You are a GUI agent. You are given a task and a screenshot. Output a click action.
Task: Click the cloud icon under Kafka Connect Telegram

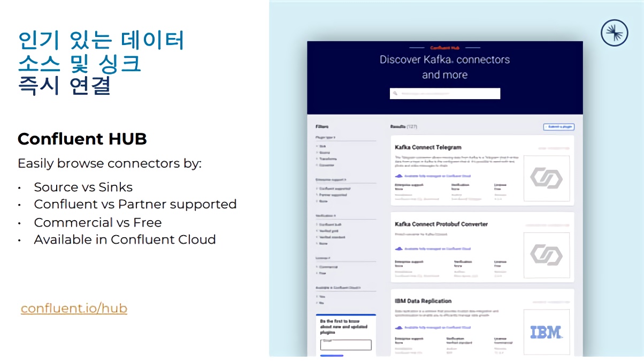tap(398, 176)
